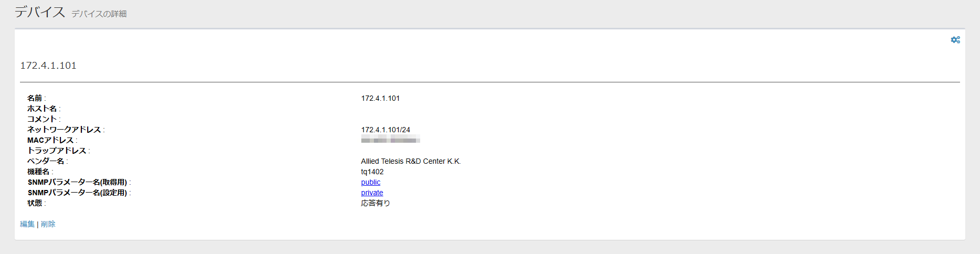Open the private SNMP parameter link
Image resolution: width=980 pixels, height=254 pixels.
pos(372,193)
